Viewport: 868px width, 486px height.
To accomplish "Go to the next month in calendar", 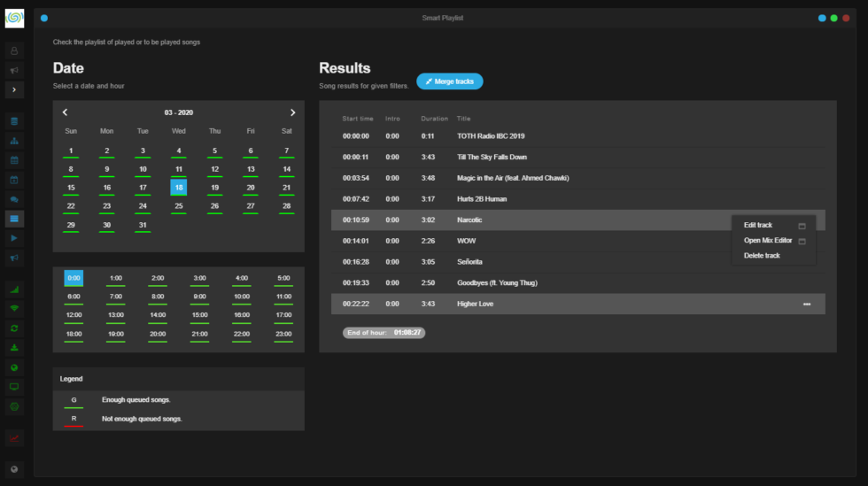I will (x=293, y=112).
